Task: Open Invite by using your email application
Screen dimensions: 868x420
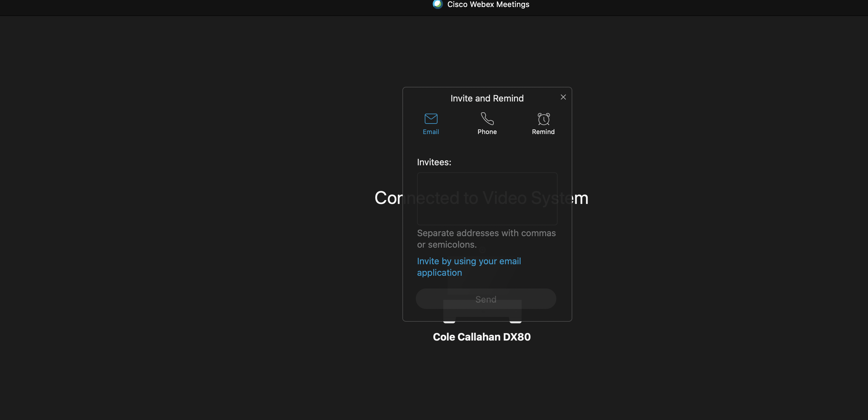Action: click(469, 266)
